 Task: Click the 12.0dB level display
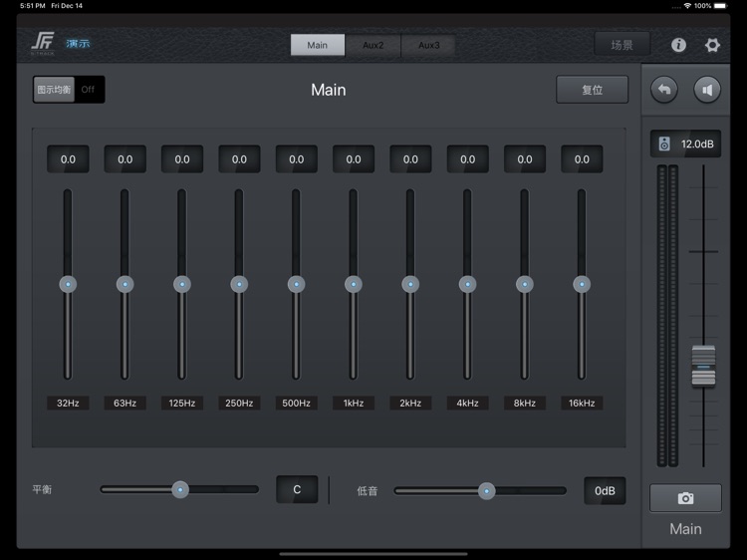coord(685,143)
